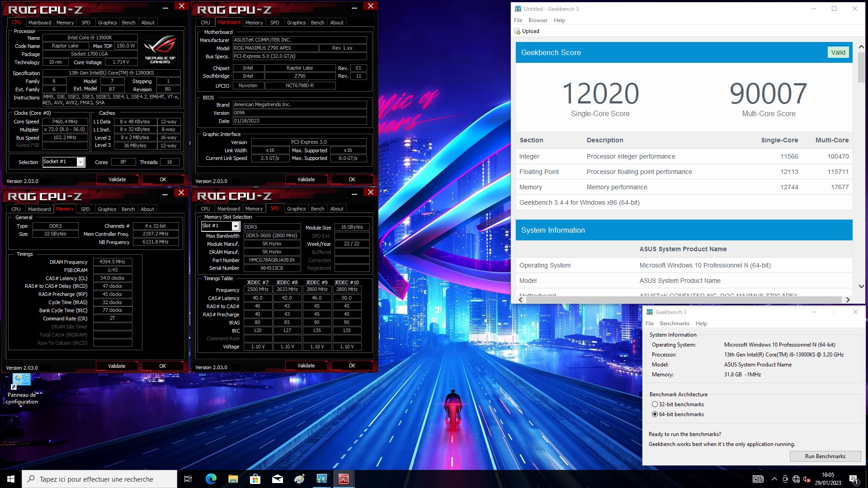Open the Slot #1 memory slot dropdown
Viewport: 868px width, 488px height.
pos(236,226)
